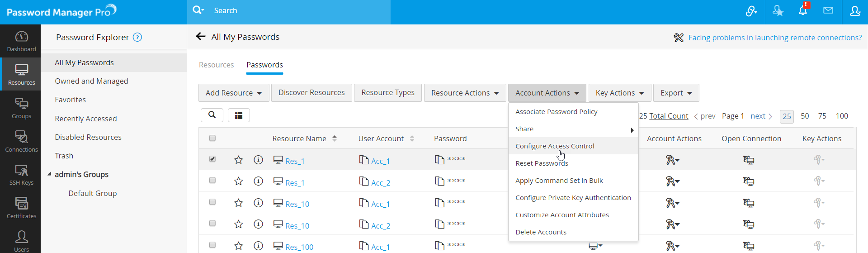This screenshot has width=868, height=253.
Task: Switch to the Resources tab
Action: tap(216, 65)
